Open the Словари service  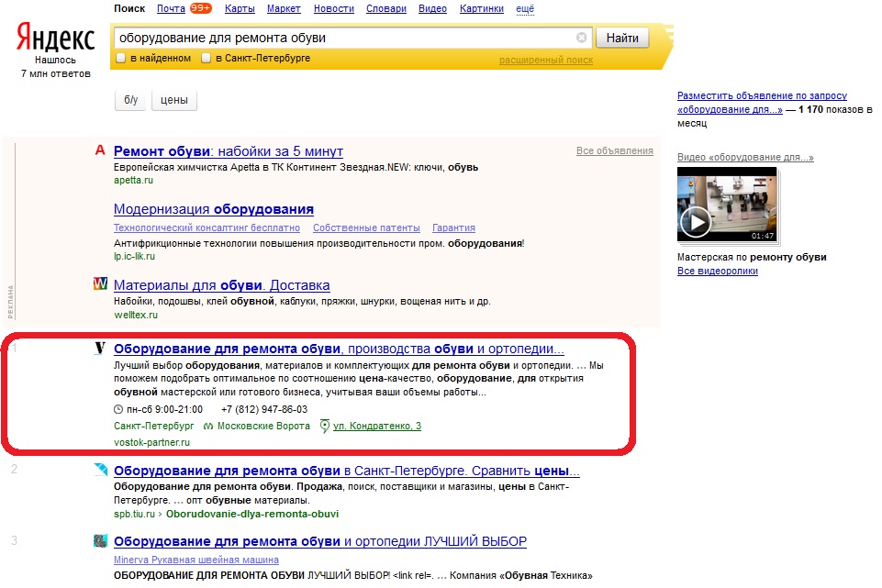coord(385,8)
